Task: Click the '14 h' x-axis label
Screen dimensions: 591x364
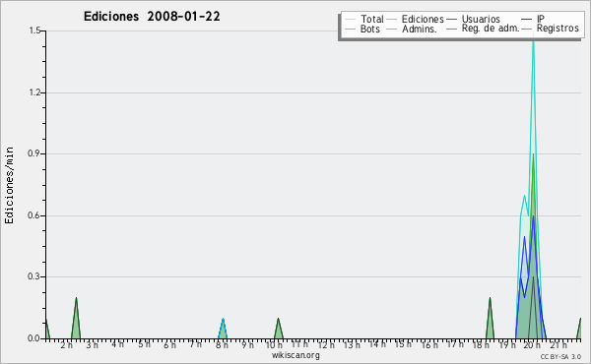Action: click(x=377, y=344)
